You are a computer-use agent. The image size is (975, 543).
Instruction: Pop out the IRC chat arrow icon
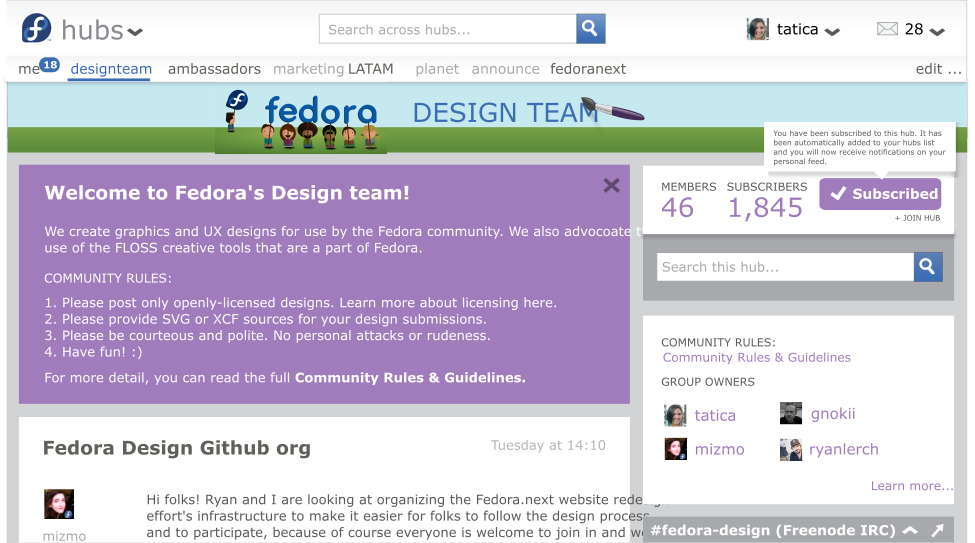pos(937,531)
